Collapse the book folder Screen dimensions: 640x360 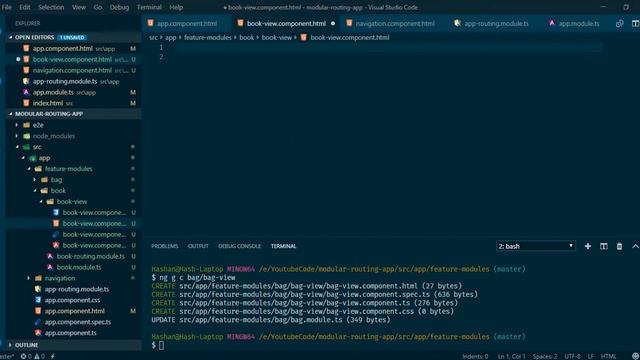pos(58,191)
